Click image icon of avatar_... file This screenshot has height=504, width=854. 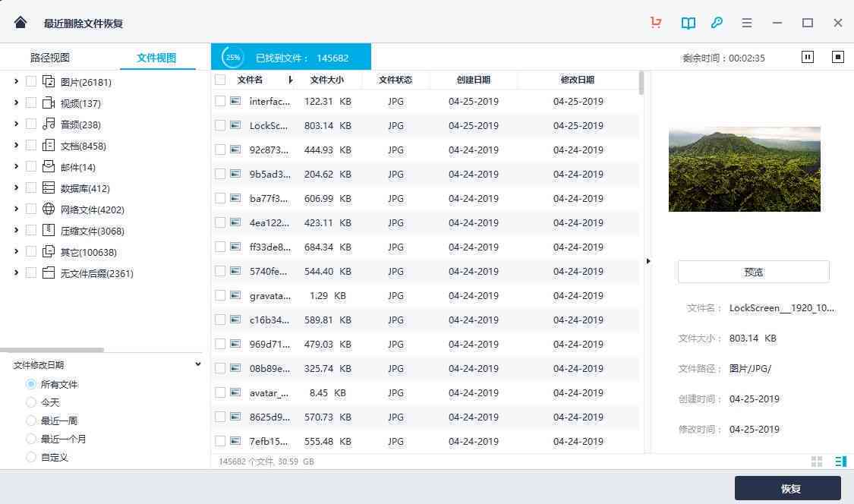[x=235, y=392]
